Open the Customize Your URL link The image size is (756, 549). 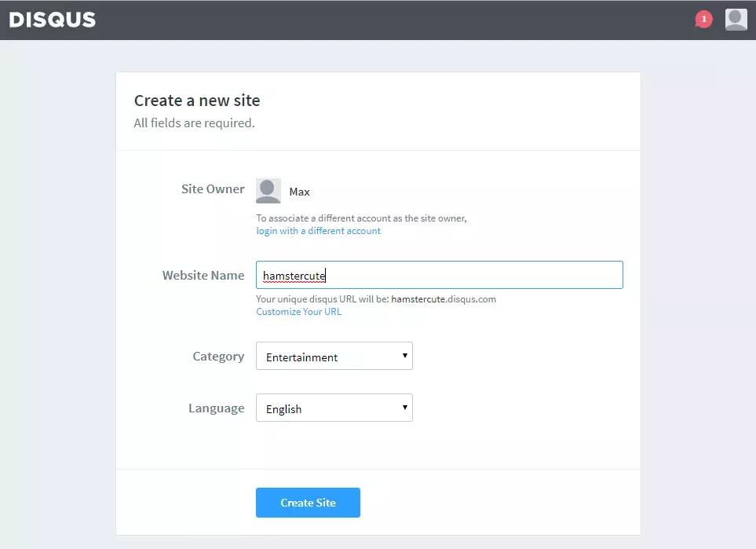[x=298, y=312]
